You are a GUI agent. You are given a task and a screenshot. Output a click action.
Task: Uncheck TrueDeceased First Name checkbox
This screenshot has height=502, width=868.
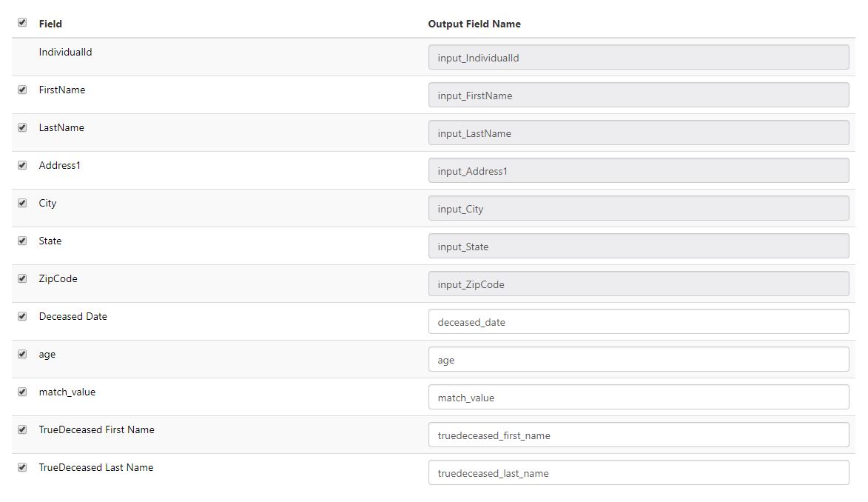(x=22, y=429)
